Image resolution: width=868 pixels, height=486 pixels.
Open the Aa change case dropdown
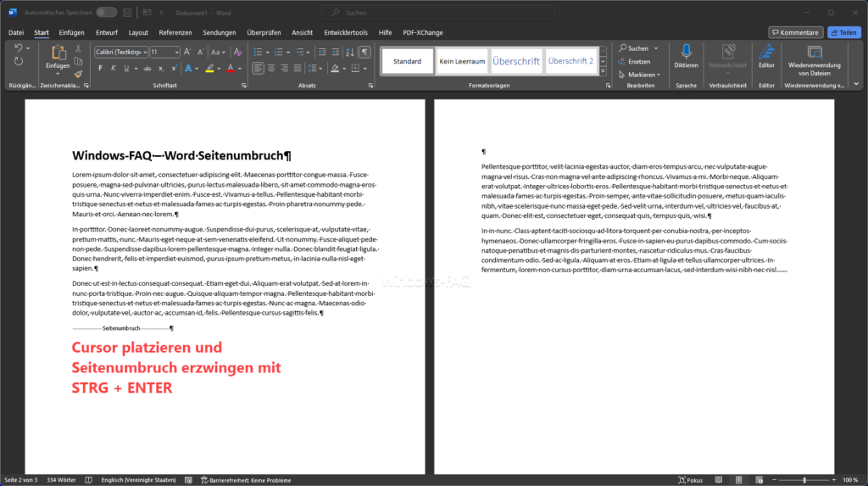tap(219, 52)
